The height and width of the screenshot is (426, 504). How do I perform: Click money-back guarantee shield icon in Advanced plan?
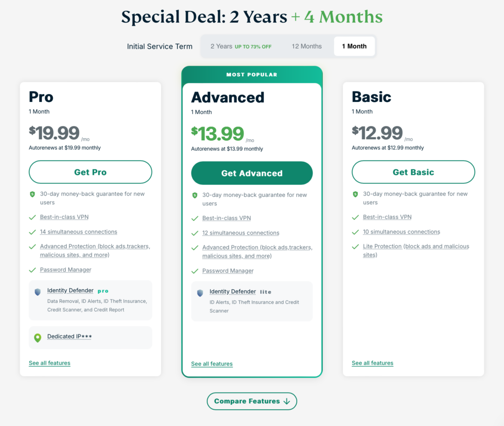pos(194,195)
